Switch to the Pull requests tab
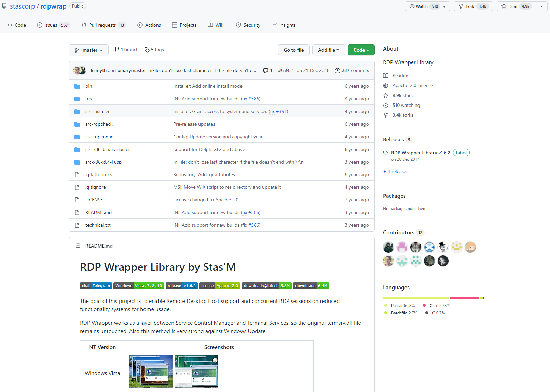The width and height of the screenshot is (550, 392). point(104,25)
